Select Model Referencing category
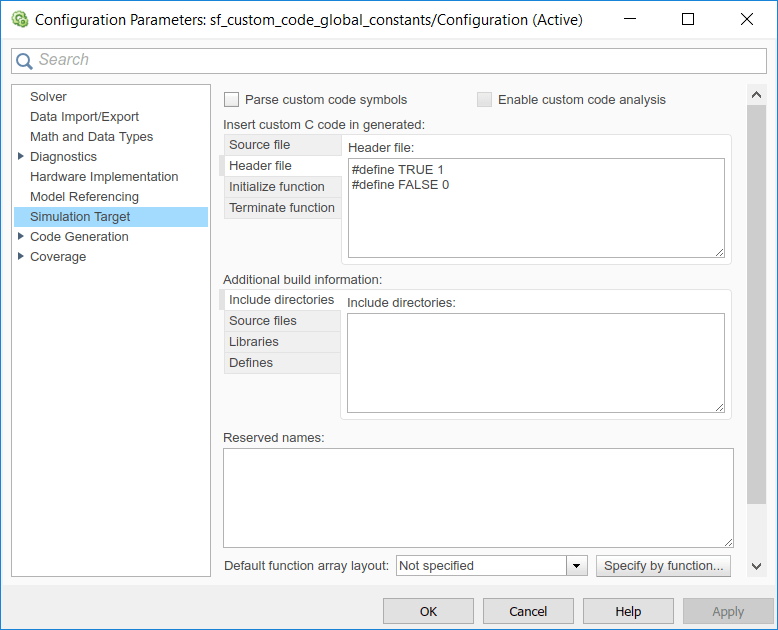The width and height of the screenshot is (778, 630). [x=84, y=196]
